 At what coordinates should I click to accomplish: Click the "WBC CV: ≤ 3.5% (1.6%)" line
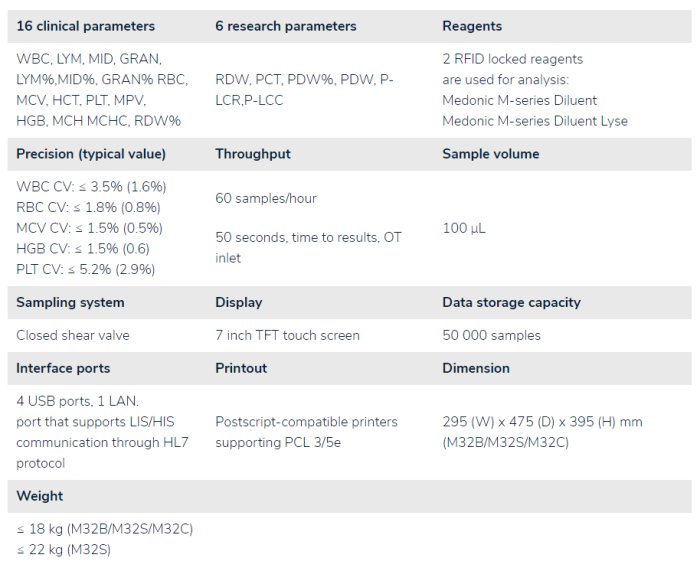click(91, 186)
